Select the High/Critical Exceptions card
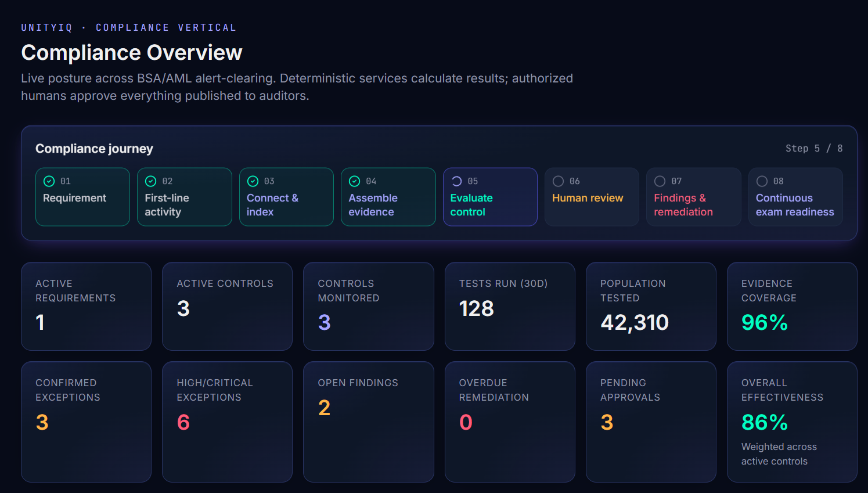The image size is (868, 493). click(227, 422)
